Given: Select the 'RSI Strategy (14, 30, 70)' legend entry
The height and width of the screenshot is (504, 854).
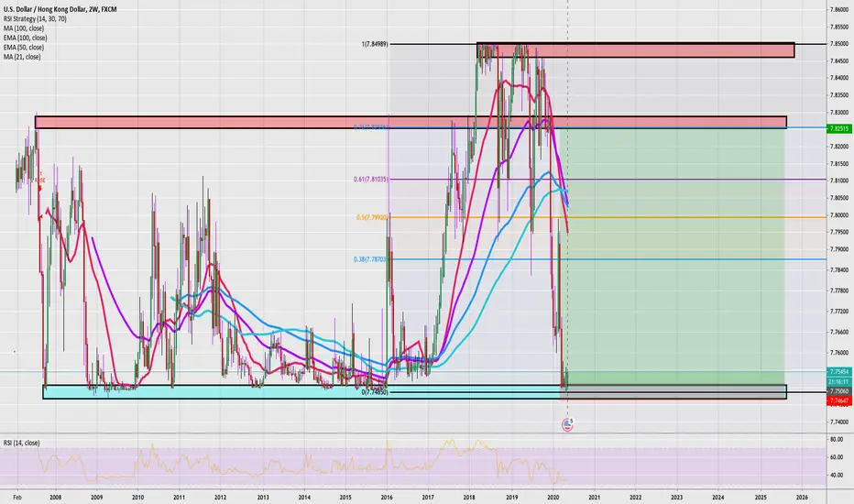Looking at the screenshot, I should pyautogui.click(x=36, y=19).
